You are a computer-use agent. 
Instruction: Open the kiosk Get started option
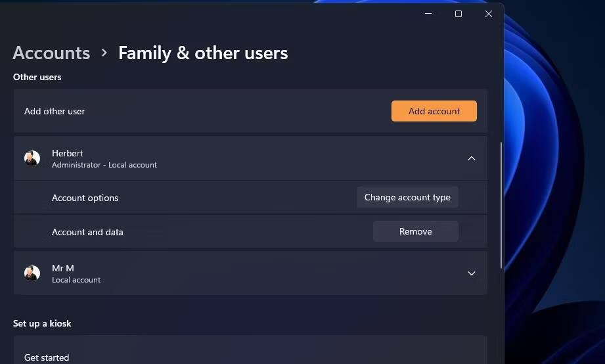[250, 350]
